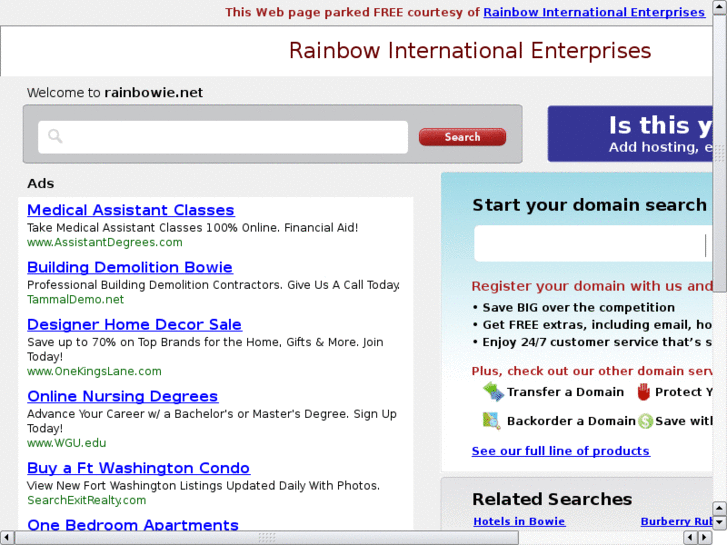Click www.WGU.edu URL text

pyautogui.click(x=66, y=443)
